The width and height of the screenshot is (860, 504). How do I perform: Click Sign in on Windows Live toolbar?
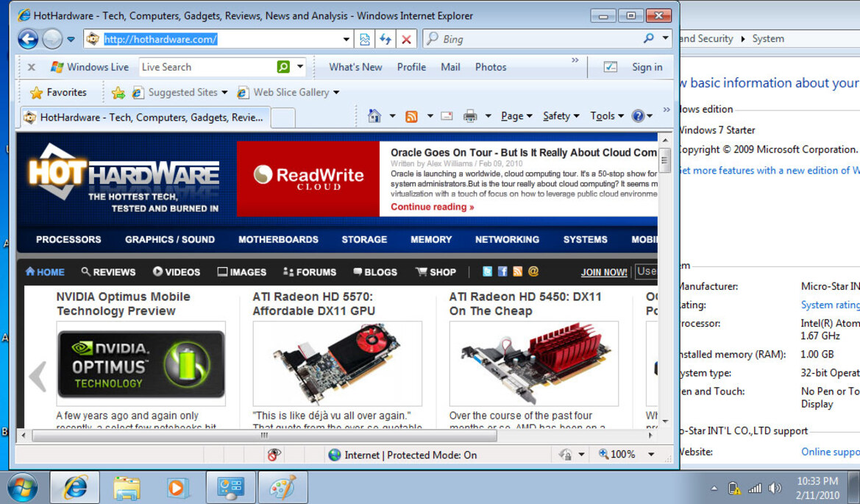click(x=647, y=67)
